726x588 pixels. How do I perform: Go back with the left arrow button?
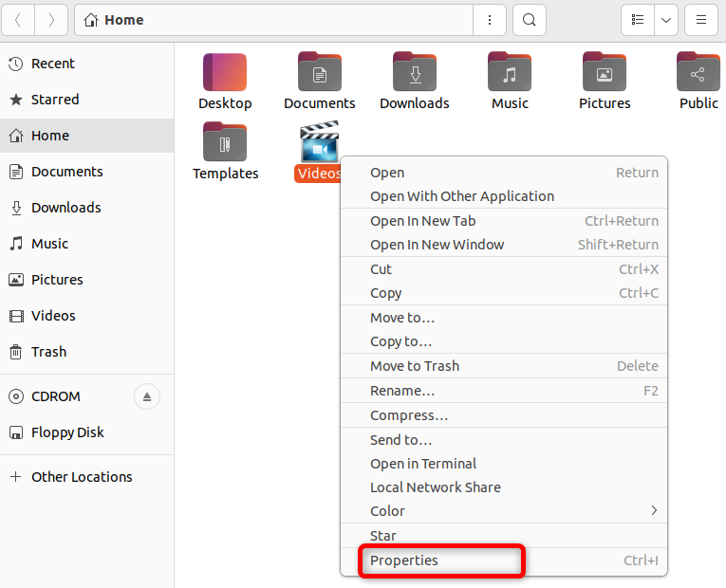click(18, 20)
